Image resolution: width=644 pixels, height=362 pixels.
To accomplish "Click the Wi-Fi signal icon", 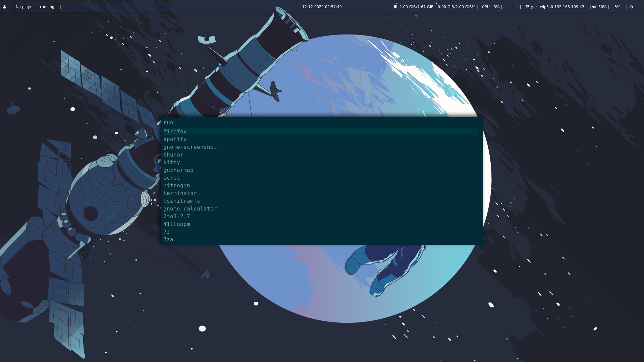I will 527,7.
